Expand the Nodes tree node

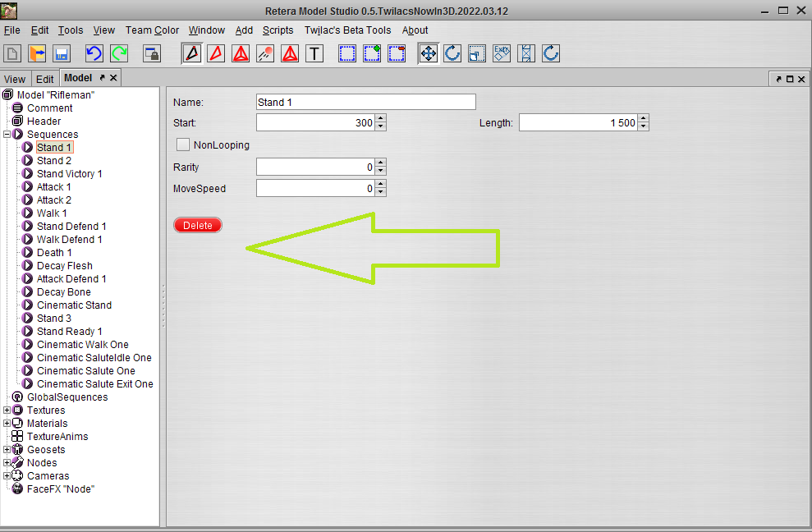[x=7, y=462]
